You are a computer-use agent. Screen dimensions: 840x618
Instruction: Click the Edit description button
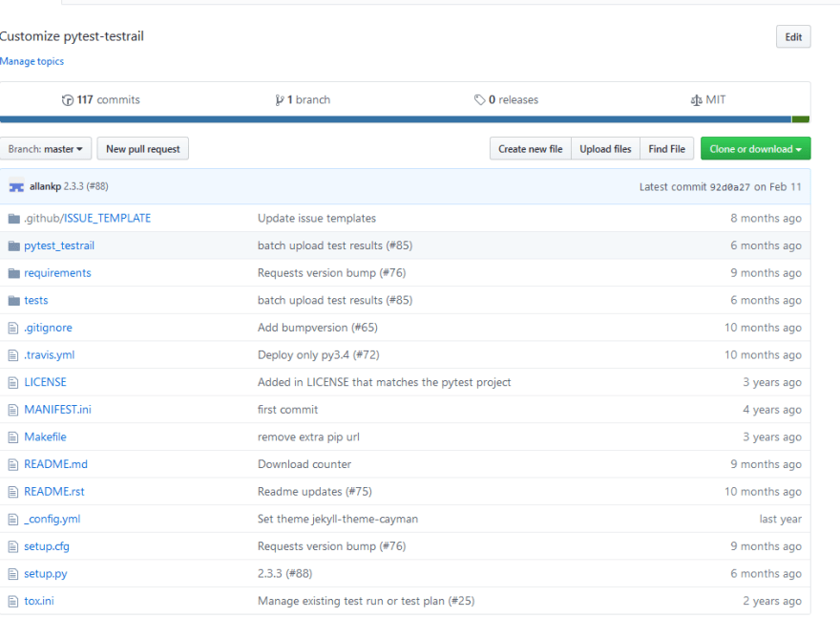[793, 36]
